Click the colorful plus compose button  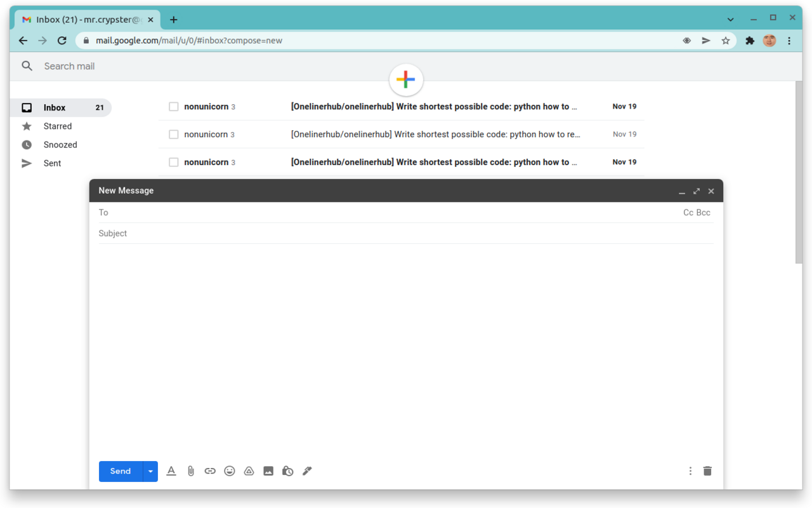point(406,79)
